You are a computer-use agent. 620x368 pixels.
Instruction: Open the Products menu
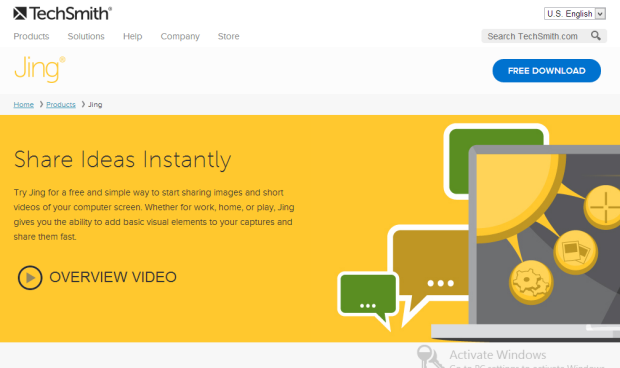point(31,36)
